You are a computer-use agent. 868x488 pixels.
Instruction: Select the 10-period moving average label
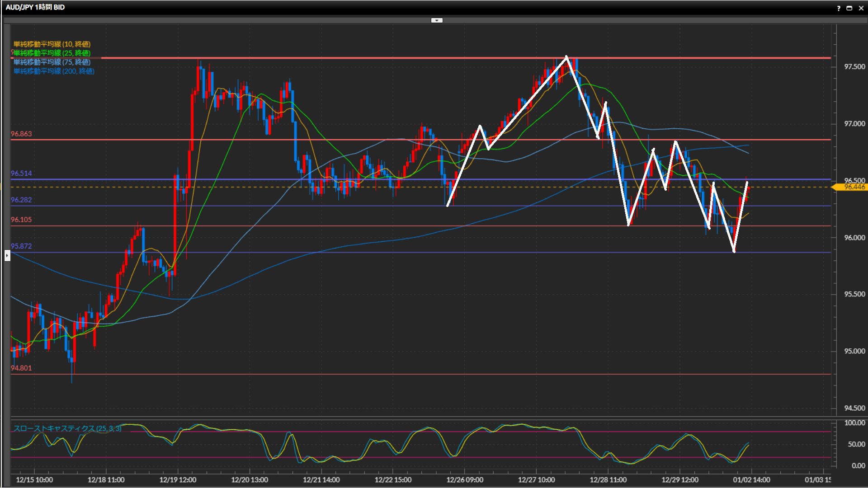pos(52,44)
